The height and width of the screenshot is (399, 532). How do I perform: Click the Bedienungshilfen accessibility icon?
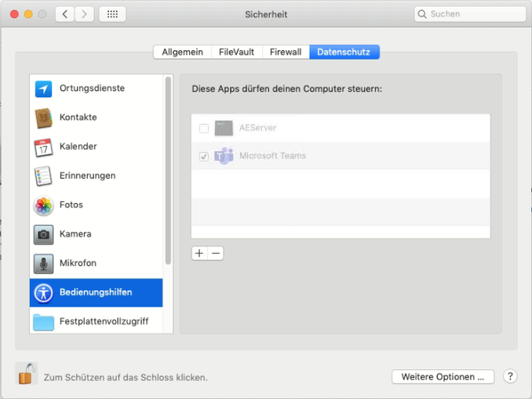[x=43, y=293]
